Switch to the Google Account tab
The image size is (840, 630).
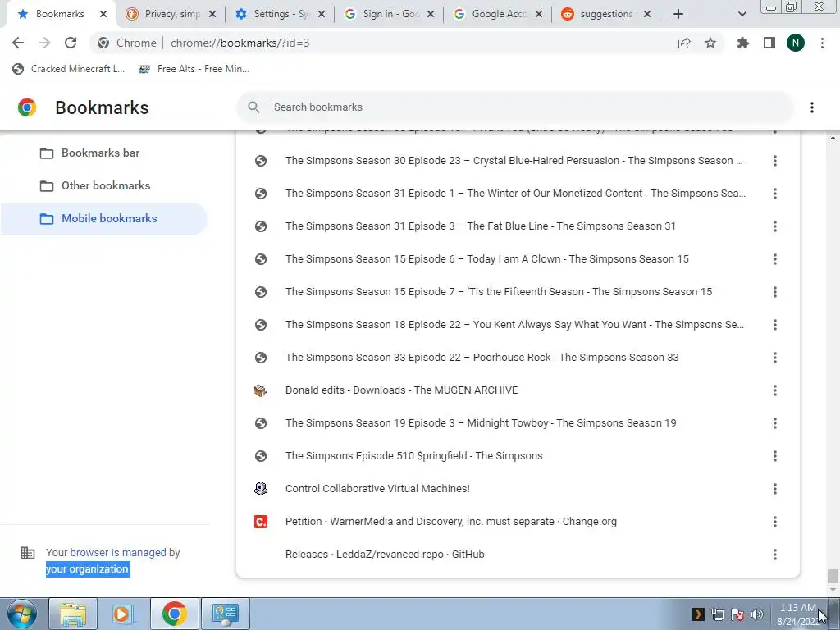click(498, 14)
